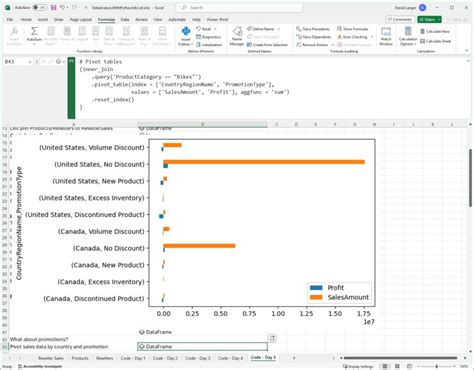Viewport: 474px width, 370px height.
Task: Click Trace Dependents
Action: pyautogui.click(x=314, y=37)
